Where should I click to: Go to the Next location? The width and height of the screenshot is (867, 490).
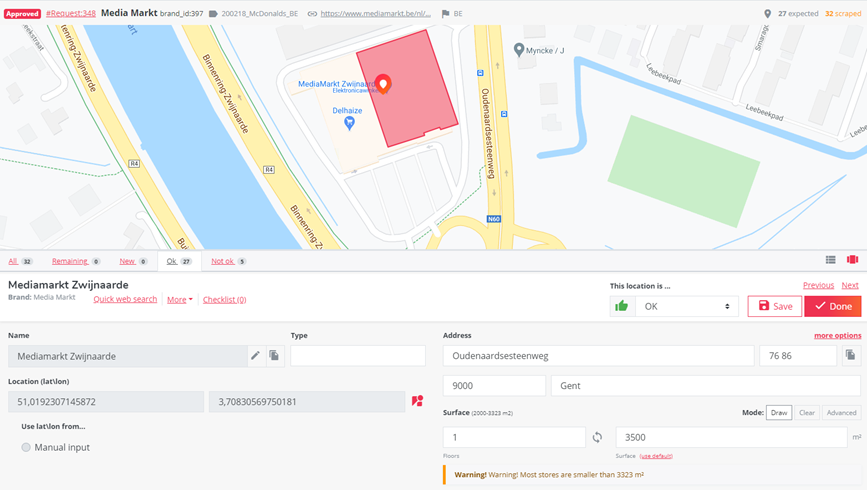pos(850,285)
